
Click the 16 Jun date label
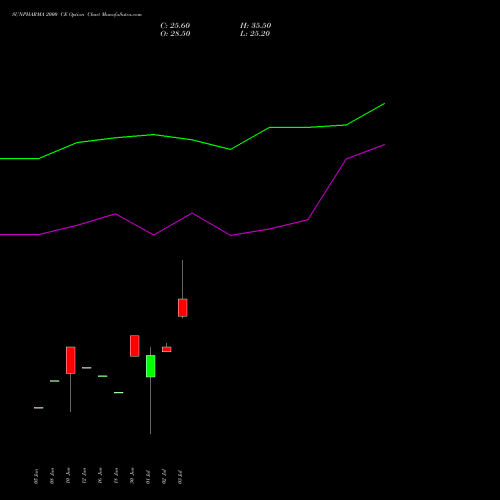(100, 476)
